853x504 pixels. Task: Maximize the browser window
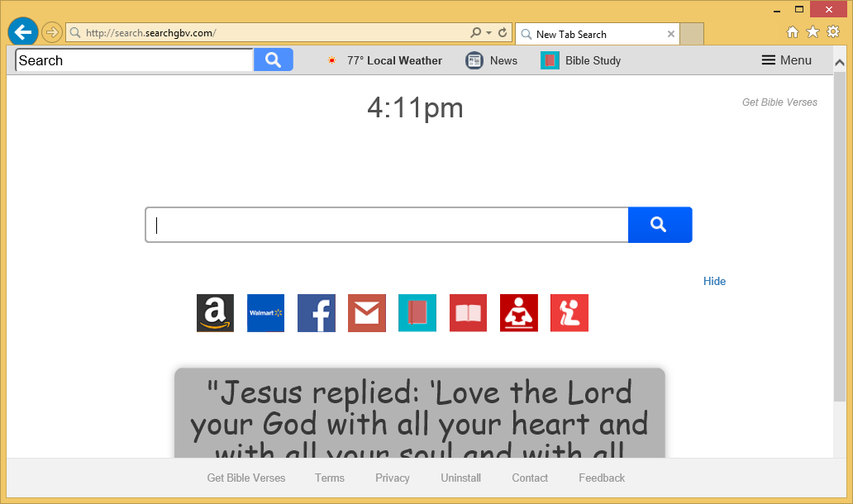click(x=799, y=9)
